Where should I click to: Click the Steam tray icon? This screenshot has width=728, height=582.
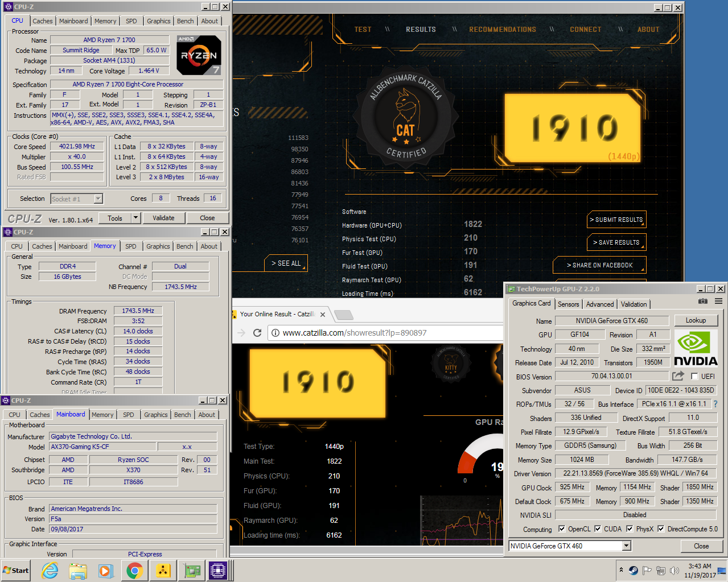click(x=633, y=570)
